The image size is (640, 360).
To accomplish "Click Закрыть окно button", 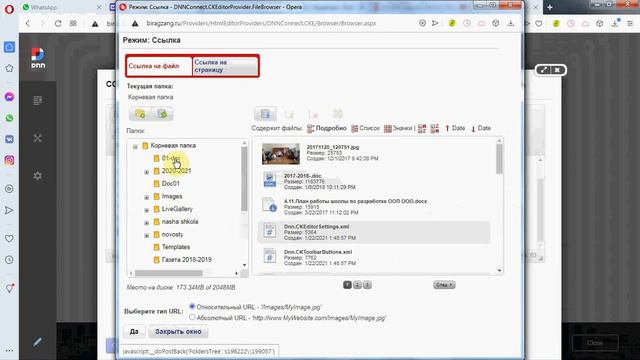I will pos(178,331).
